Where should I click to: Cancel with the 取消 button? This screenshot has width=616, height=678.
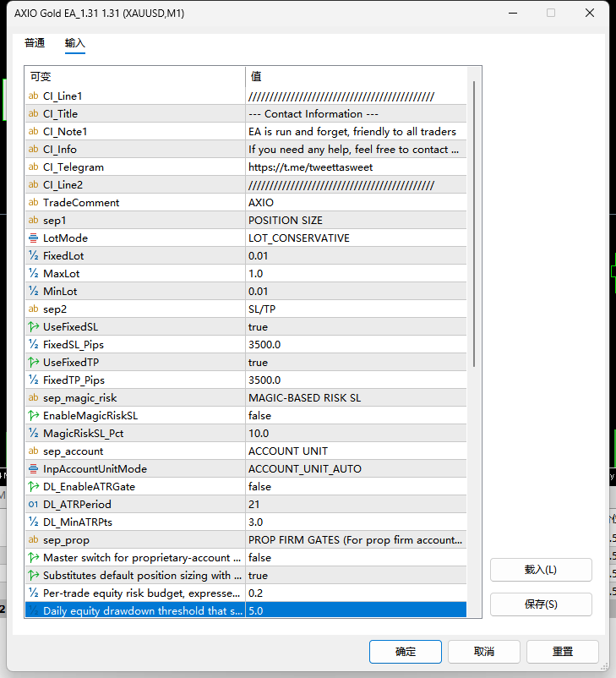(x=483, y=651)
